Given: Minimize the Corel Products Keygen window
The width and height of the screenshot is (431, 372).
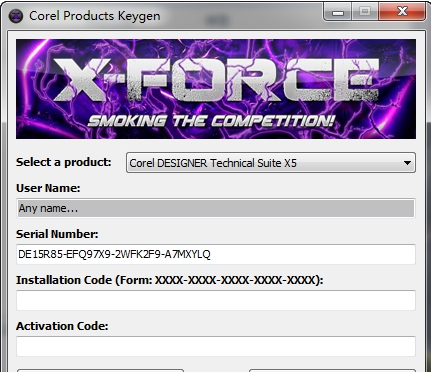Looking at the screenshot, I should click(338, 12).
